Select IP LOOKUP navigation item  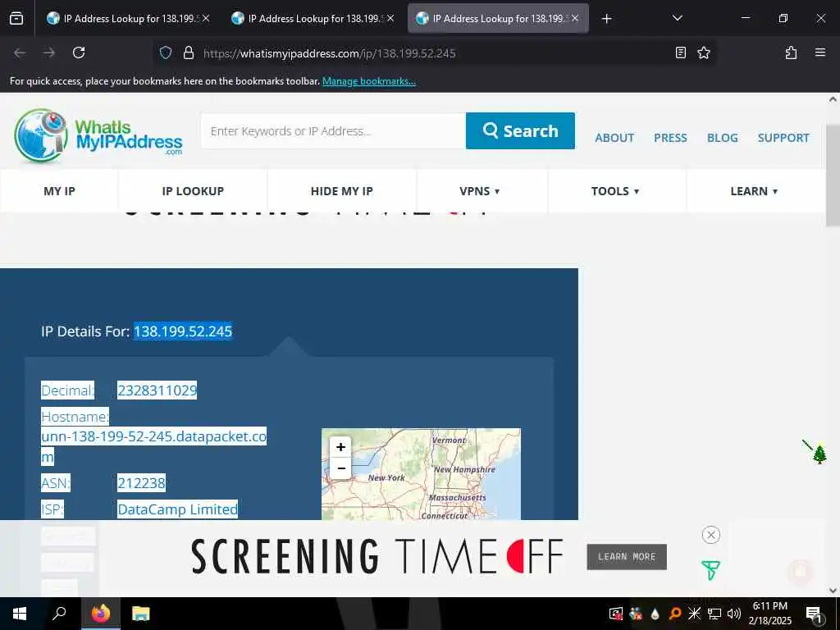[x=193, y=191]
